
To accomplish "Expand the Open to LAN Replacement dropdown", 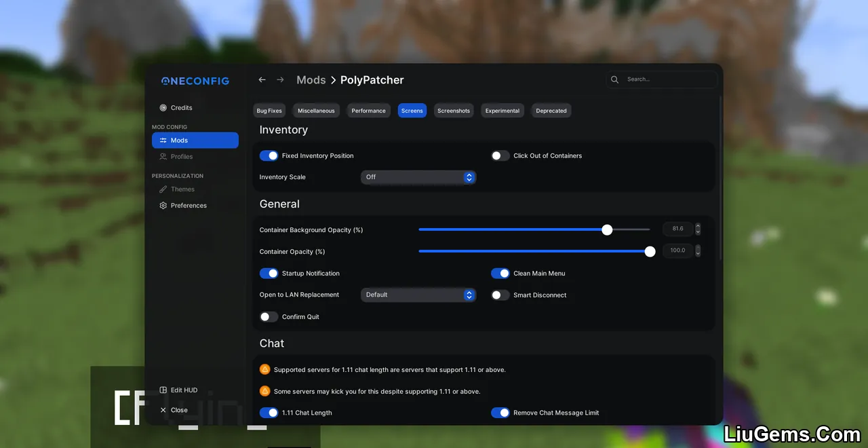I will coord(418,295).
